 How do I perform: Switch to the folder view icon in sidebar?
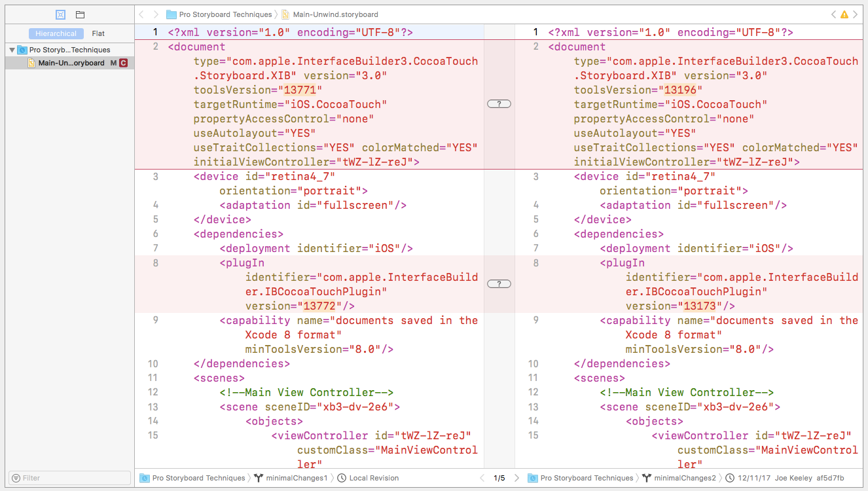click(80, 14)
